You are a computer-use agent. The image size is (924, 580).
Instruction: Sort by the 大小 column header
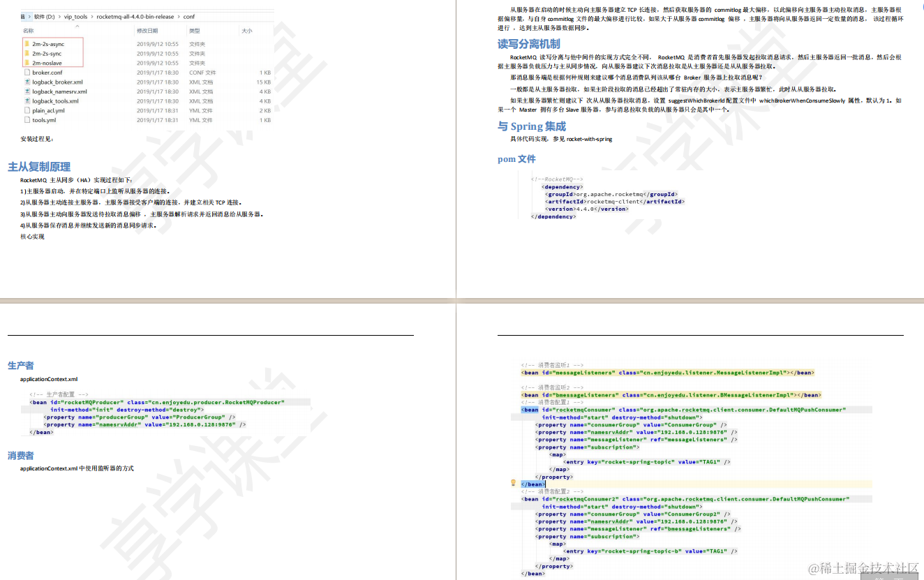(x=247, y=31)
